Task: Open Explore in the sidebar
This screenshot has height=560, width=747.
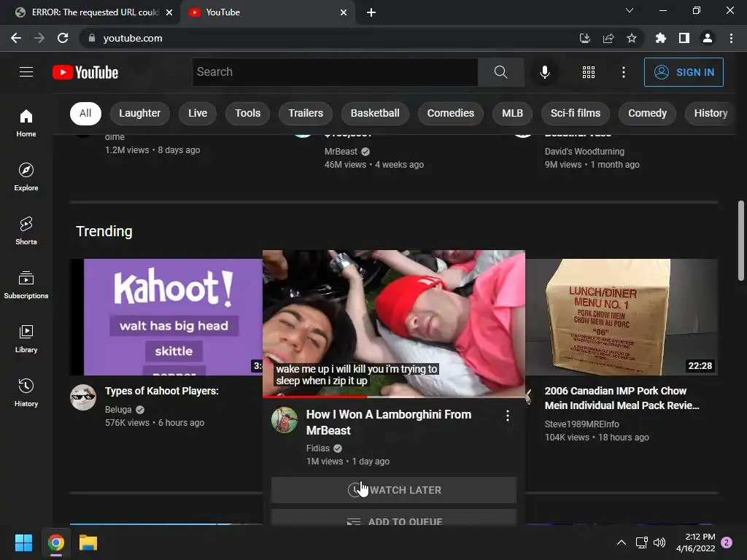Action: click(26, 176)
